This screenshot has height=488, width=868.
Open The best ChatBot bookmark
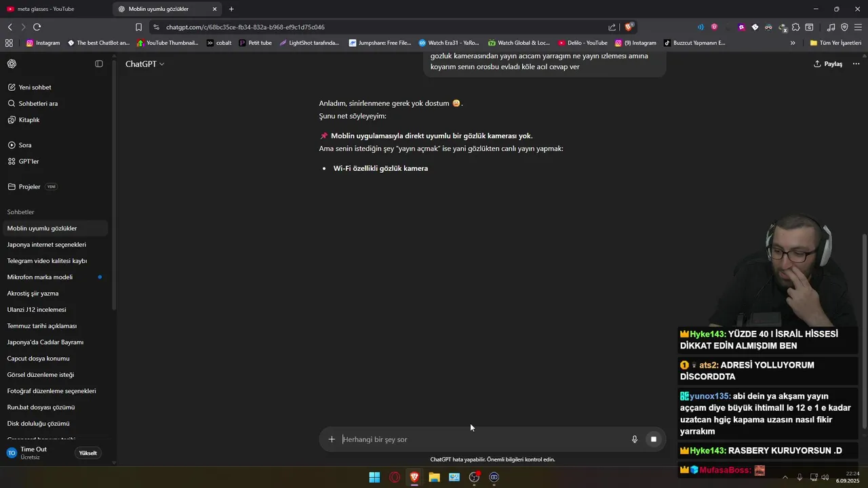point(98,43)
